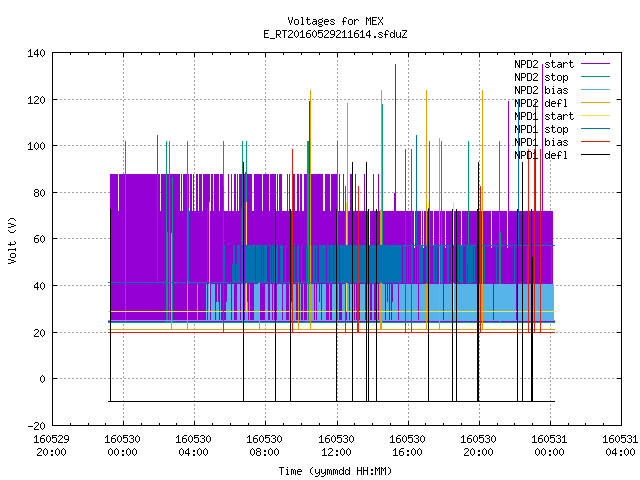Click the black NPD1 defl legend line
This screenshot has width=640, height=480.
(x=595, y=155)
